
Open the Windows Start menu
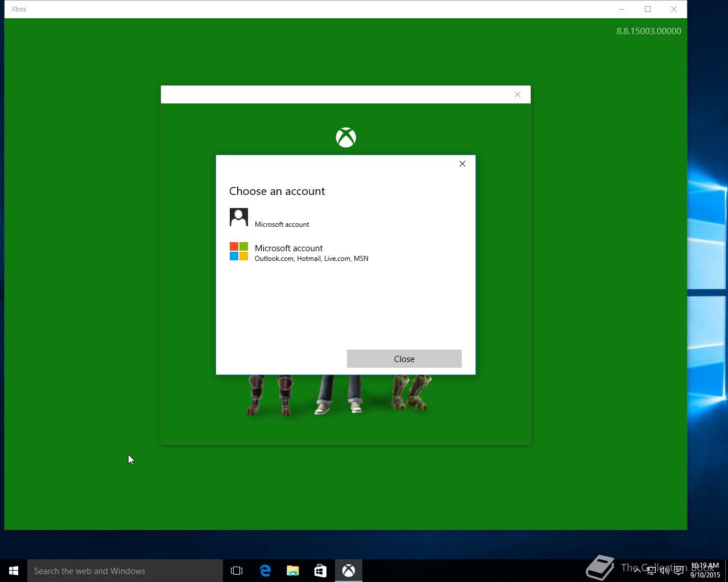coord(14,571)
